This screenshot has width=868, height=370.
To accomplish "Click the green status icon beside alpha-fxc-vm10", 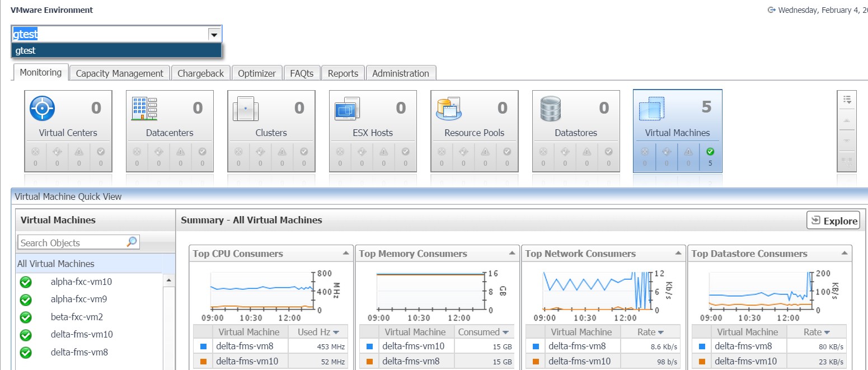I will click(26, 282).
